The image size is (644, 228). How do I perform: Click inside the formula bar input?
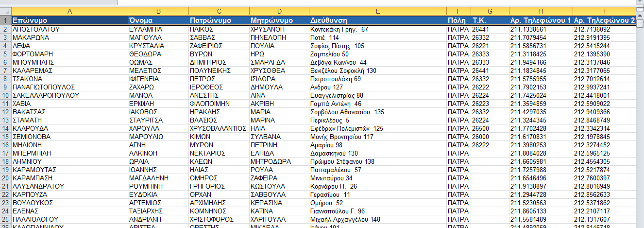340,2
